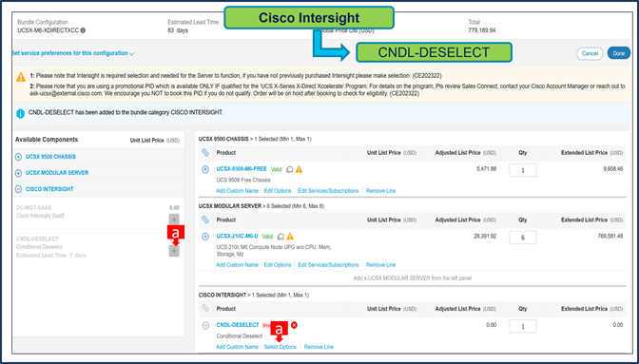Click Add Custom Name for UCSX-9508-M6-FREE
This screenshot has width=639, height=364.
tap(237, 191)
